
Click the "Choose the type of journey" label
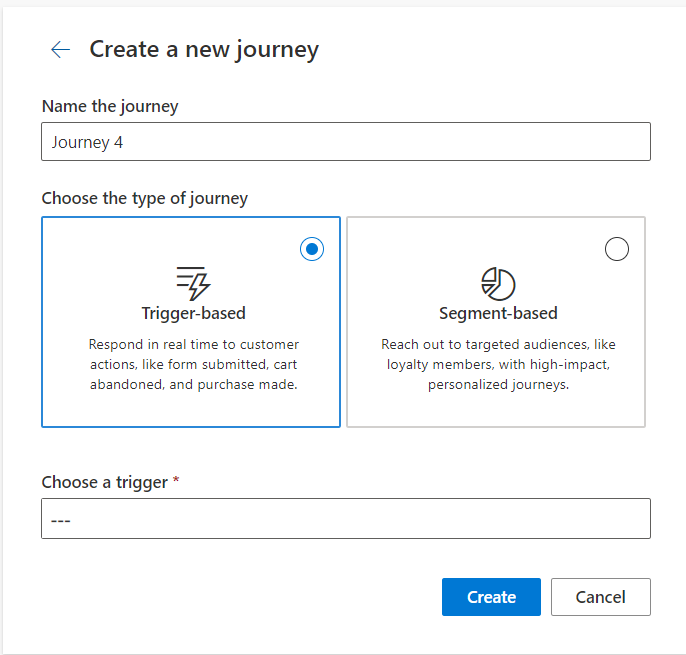pyautogui.click(x=144, y=198)
